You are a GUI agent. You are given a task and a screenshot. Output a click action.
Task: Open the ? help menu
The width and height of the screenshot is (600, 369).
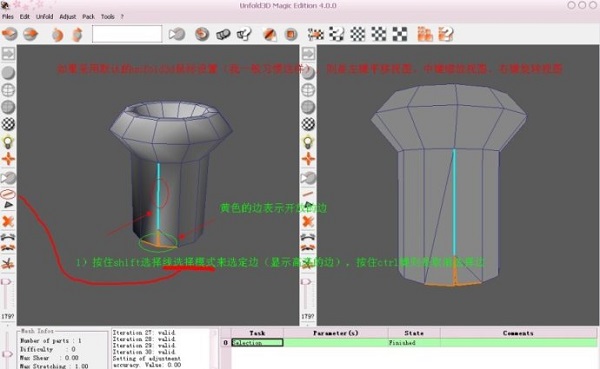click(122, 16)
